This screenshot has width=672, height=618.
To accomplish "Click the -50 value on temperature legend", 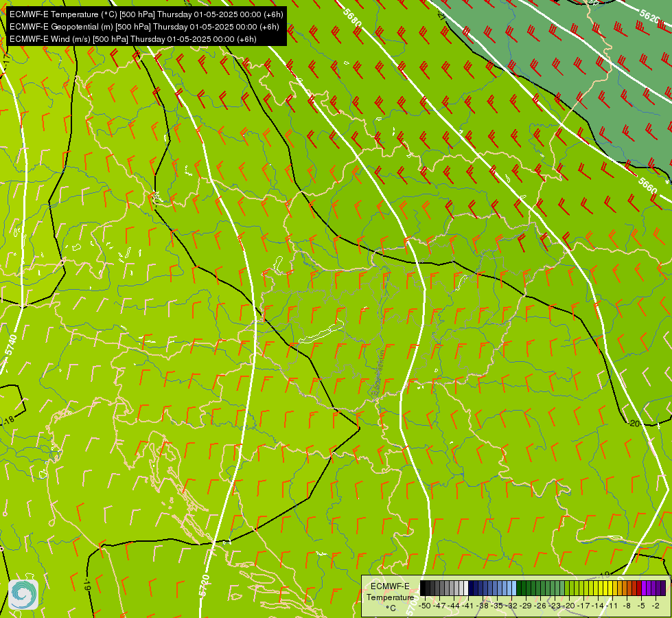I will [x=425, y=606].
